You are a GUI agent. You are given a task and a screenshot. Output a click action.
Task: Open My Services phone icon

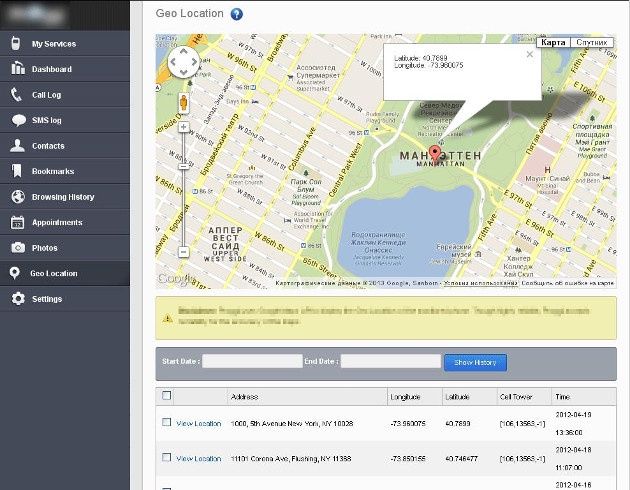pos(15,43)
